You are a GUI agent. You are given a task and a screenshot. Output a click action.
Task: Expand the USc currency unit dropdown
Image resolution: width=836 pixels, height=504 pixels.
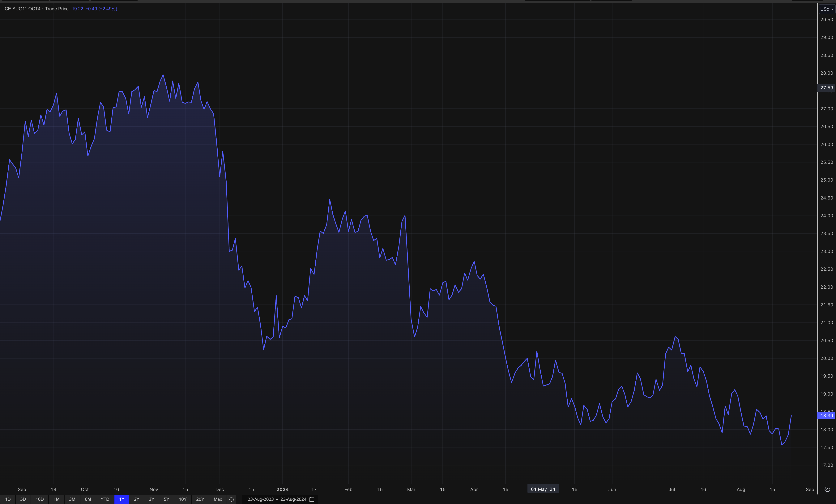coord(827,9)
